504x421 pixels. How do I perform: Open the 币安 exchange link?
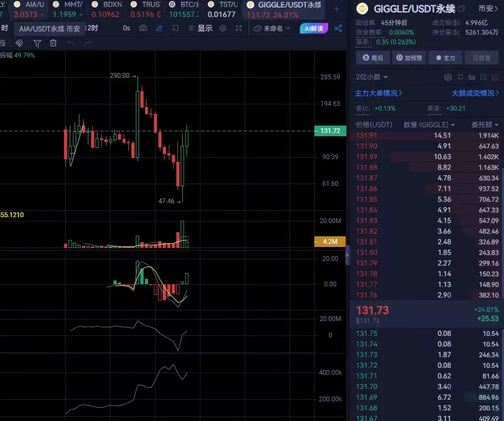point(488,9)
